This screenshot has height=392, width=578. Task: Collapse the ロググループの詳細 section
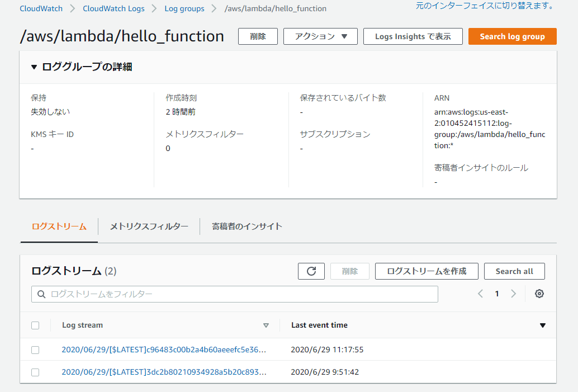coord(34,67)
